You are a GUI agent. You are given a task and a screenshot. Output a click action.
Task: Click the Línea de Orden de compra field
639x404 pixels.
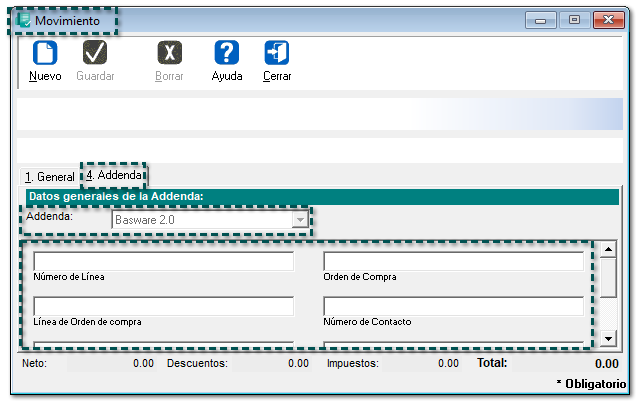point(163,306)
